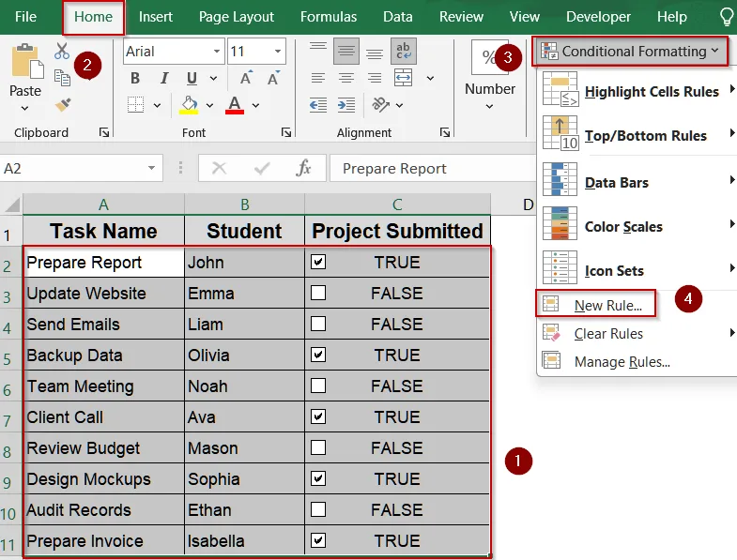Increase indent

[346, 105]
